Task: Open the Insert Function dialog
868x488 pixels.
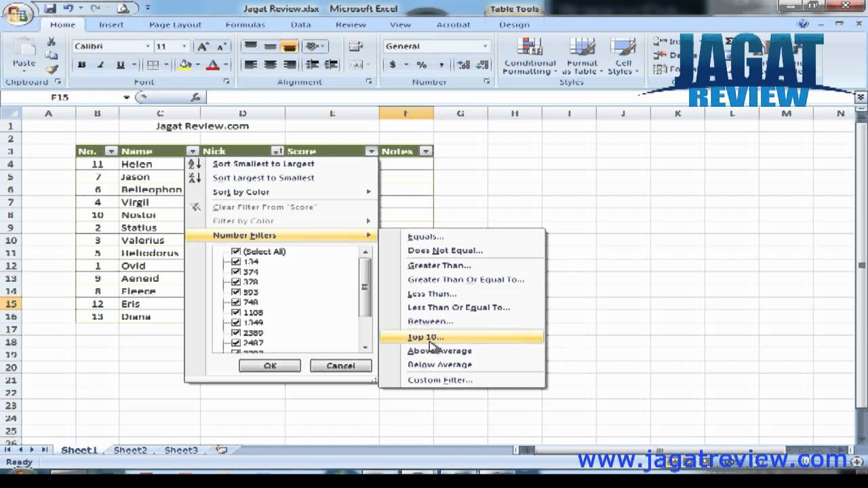Action: [195, 98]
